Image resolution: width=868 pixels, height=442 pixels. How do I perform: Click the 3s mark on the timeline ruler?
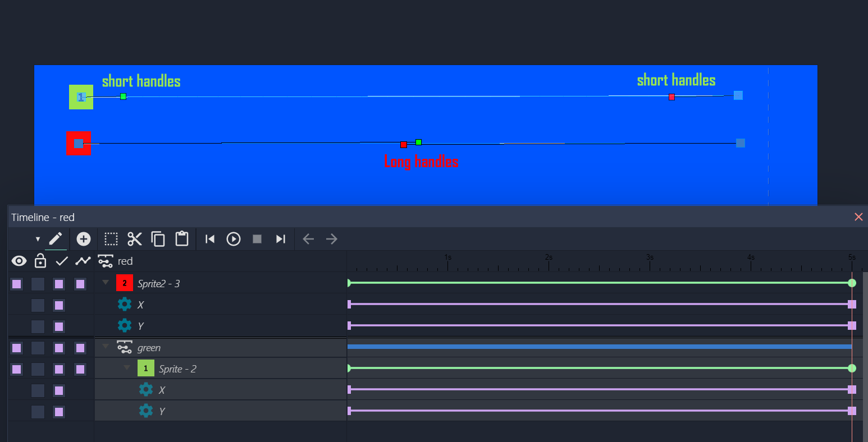point(650,258)
